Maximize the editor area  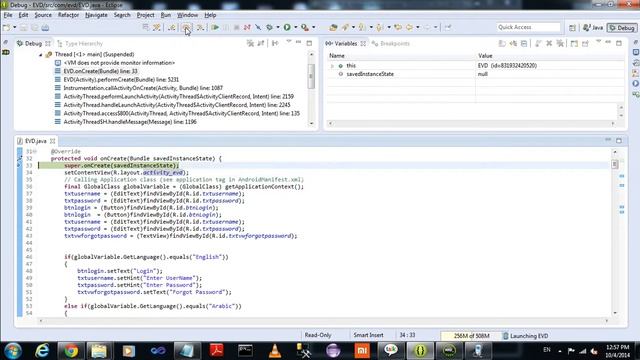tap(619, 140)
